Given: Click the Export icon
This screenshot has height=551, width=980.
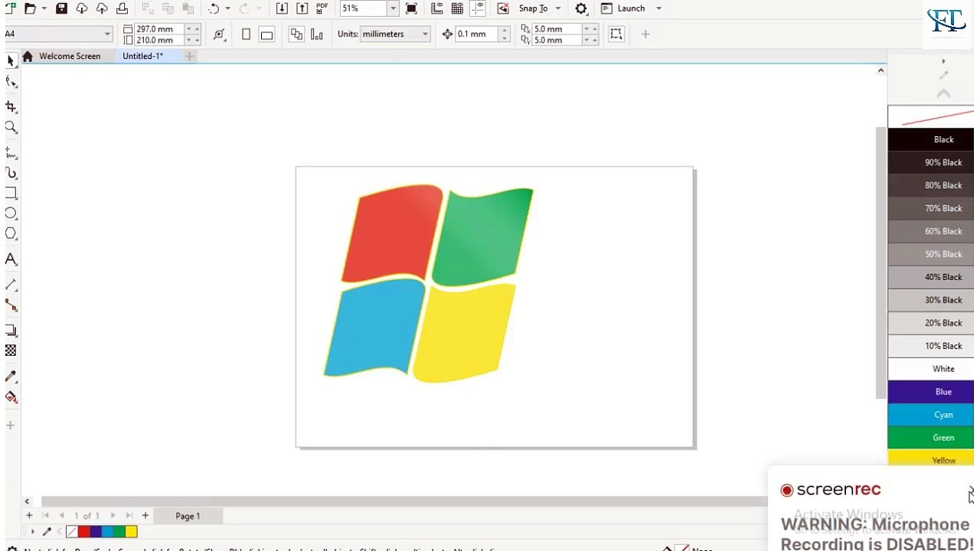Looking at the screenshot, I should click(x=302, y=8).
